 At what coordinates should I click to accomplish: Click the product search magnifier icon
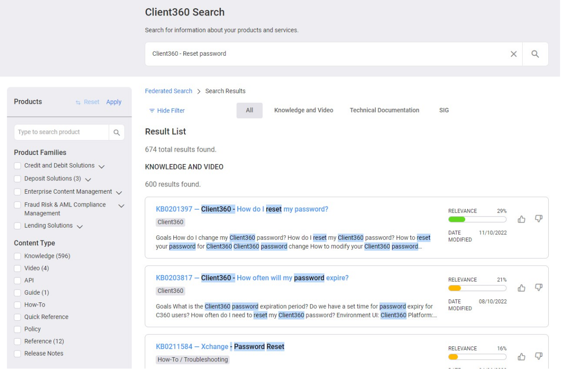[116, 132]
